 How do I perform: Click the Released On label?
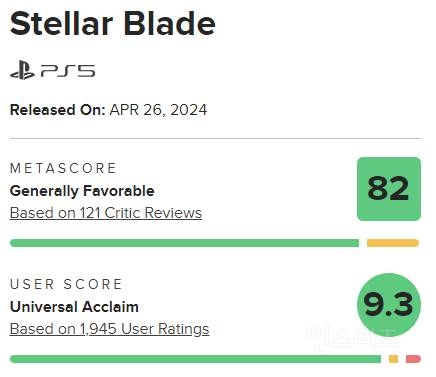58,110
